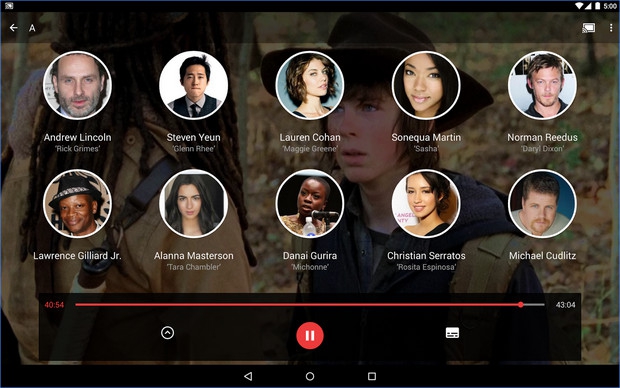The image size is (620, 388).
Task: Click the role label 'Maggie Greene'
Action: point(310,149)
